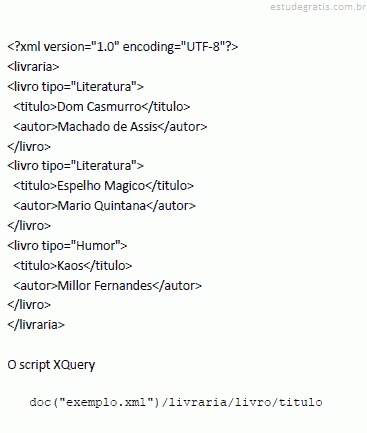Click the third closing livro tag
The height and width of the screenshot is (433, 367).
pyautogui.click(x=29, y=304)
